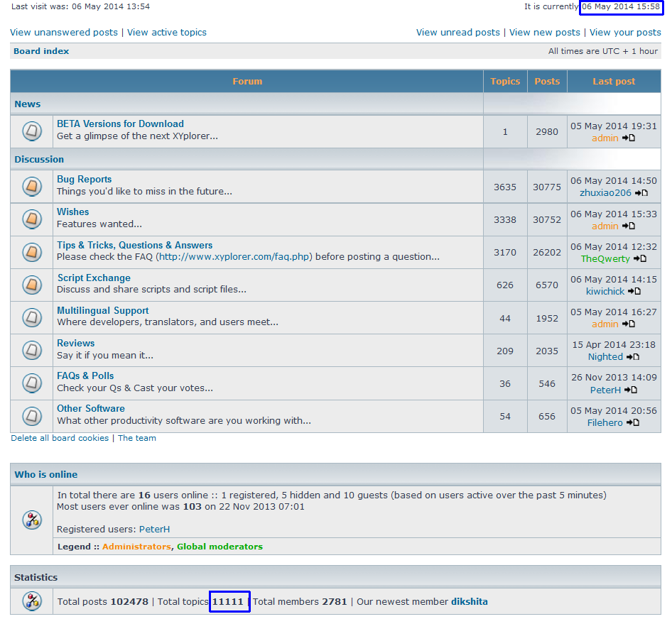Image resolution: width=672 pixels, height=619 pixels.
Task: View latest post icon beside Filehero
Action: [633, 423]
